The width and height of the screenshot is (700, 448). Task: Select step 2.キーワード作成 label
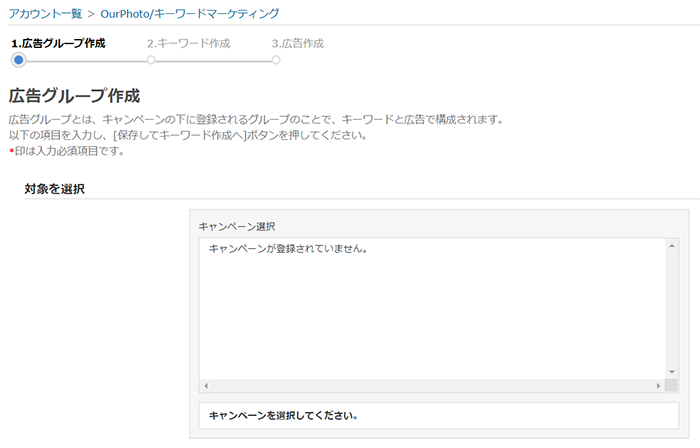pyautogui.click(x=188, y=43)
